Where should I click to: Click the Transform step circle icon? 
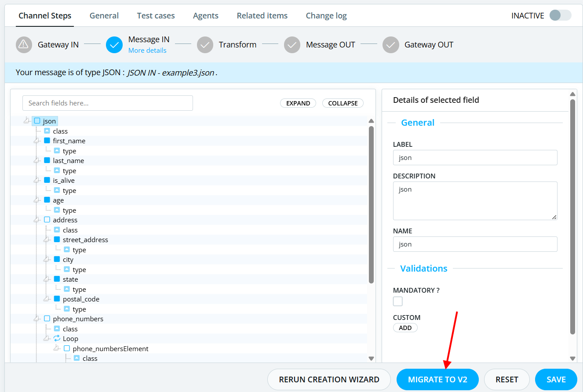pyautogui.click(x=205, y=44)
